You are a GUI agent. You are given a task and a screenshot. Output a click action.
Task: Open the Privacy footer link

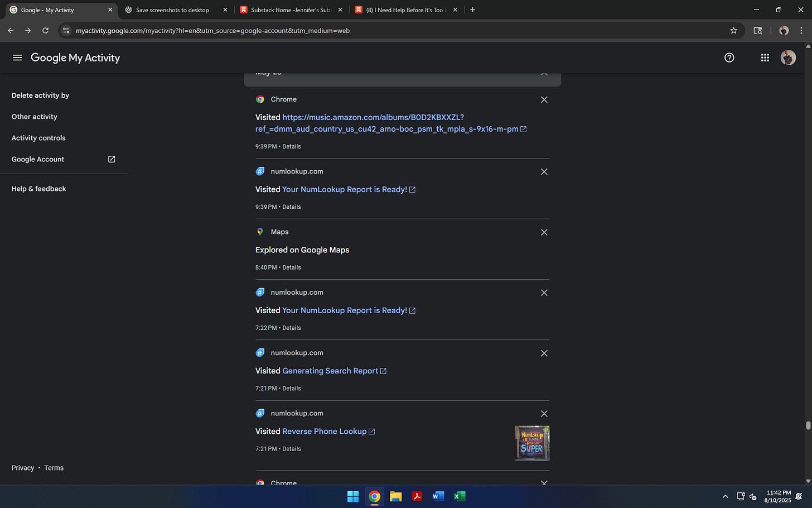click(23, 468)
